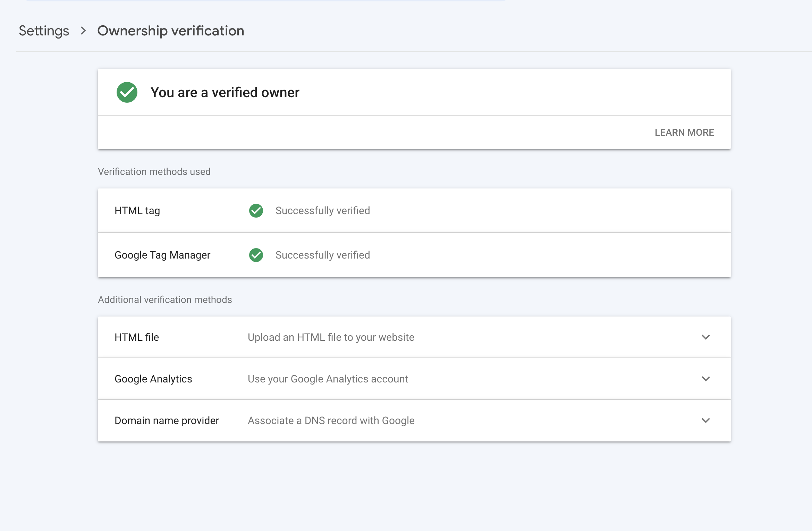Image resolution: width=812 pixels, height=531 pixels.
Task: Click the LEARN MORE button
Action: [684, 132]
